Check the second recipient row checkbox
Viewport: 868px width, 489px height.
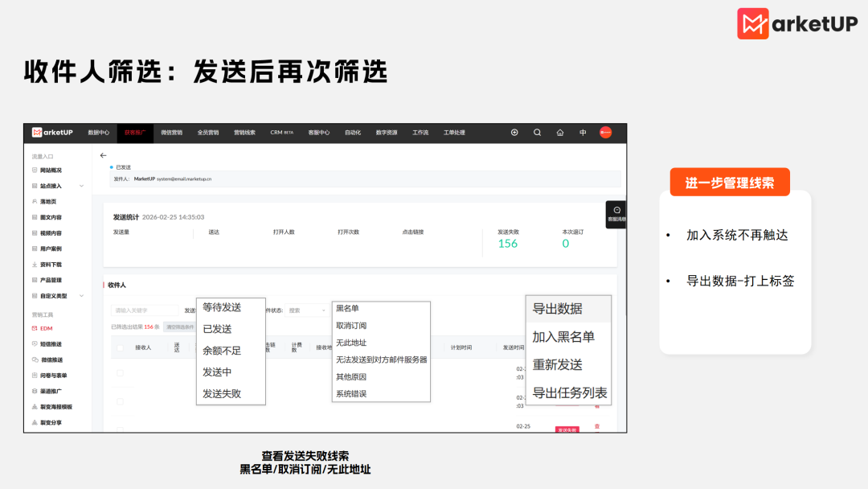click(x=119, y=401)
